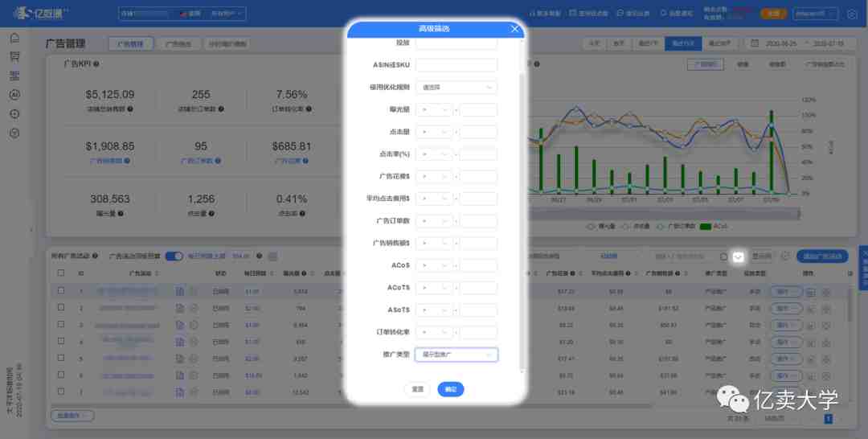The image size is (868, 439).
Task: Click the 确定 button in filter dialog
Action: [451, 389]
